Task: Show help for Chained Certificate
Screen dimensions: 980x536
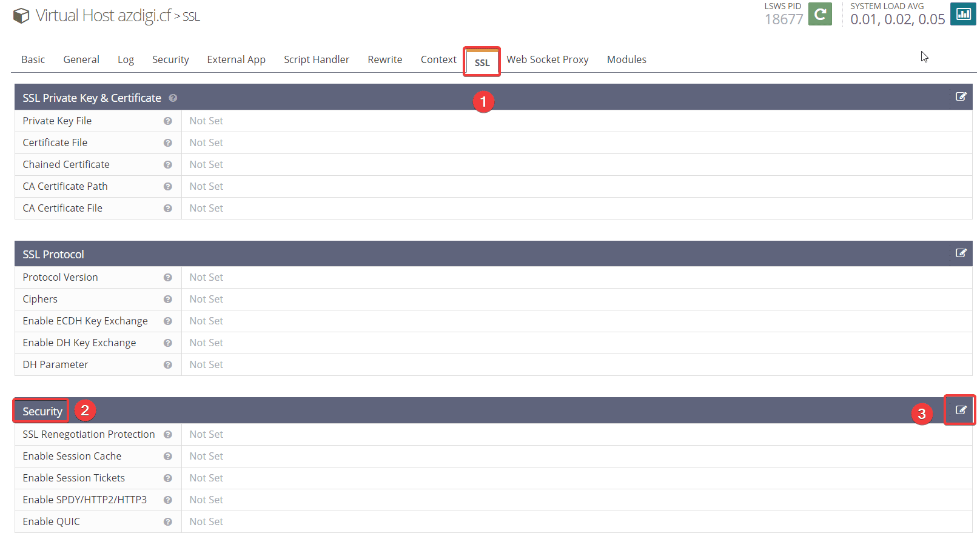Action: point(168,165)
